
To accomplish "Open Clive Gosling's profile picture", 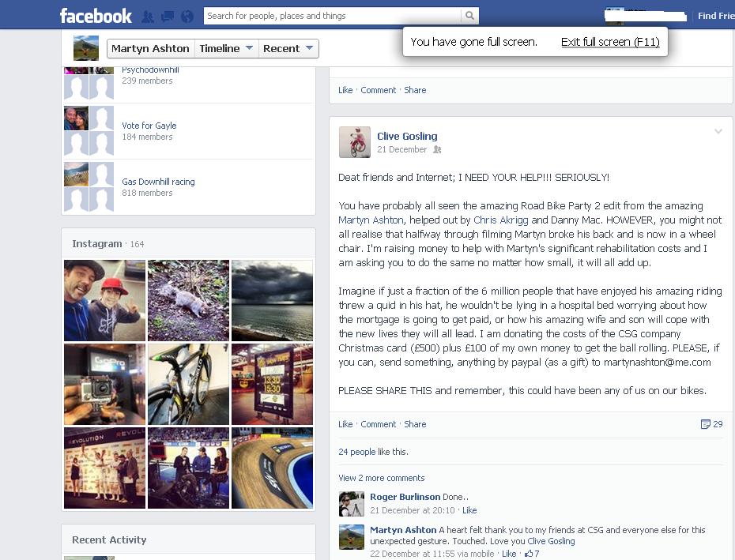I will coord(355,142).
